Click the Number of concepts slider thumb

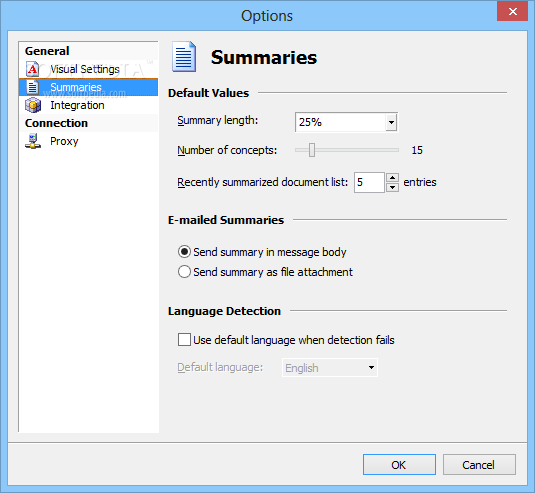(x=312, y=150)
